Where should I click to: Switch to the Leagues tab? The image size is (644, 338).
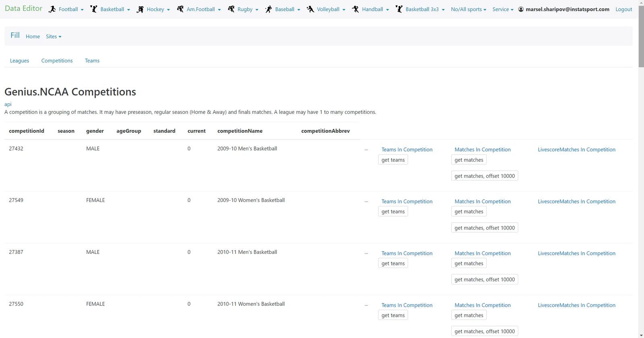[19, 61]
